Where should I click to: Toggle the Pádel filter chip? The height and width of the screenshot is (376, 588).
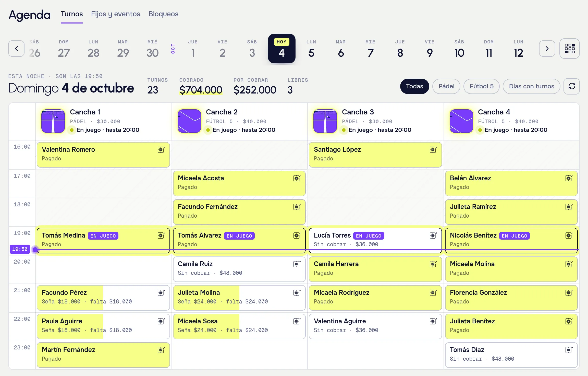[446, 86]
